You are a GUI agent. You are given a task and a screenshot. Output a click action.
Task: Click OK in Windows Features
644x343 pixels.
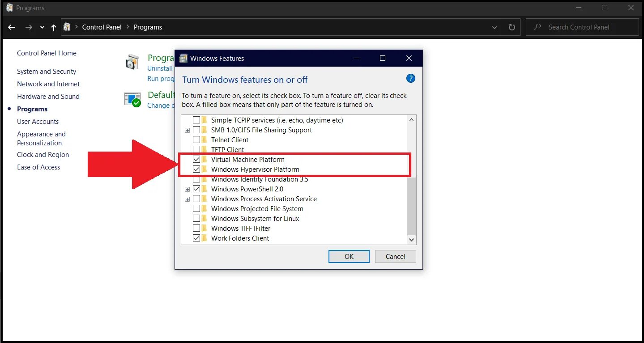(x=349, y=256)
